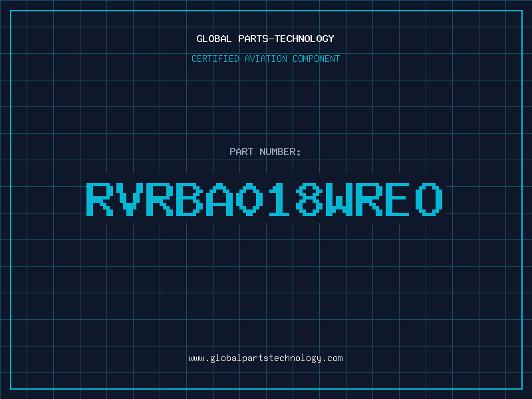Click the word CERTIFIED in the subtitle
The height and width of the screenshot is (399, 532).
point(215,59)
